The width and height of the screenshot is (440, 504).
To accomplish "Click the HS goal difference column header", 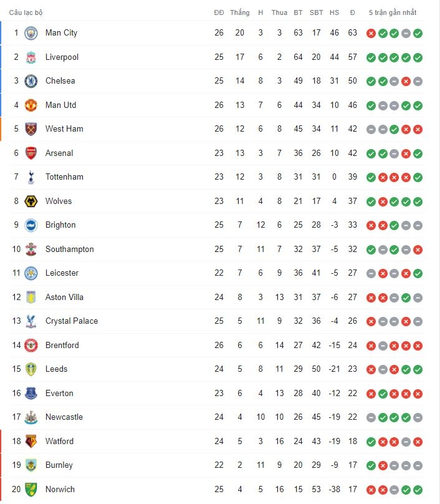I will (334, 12).
